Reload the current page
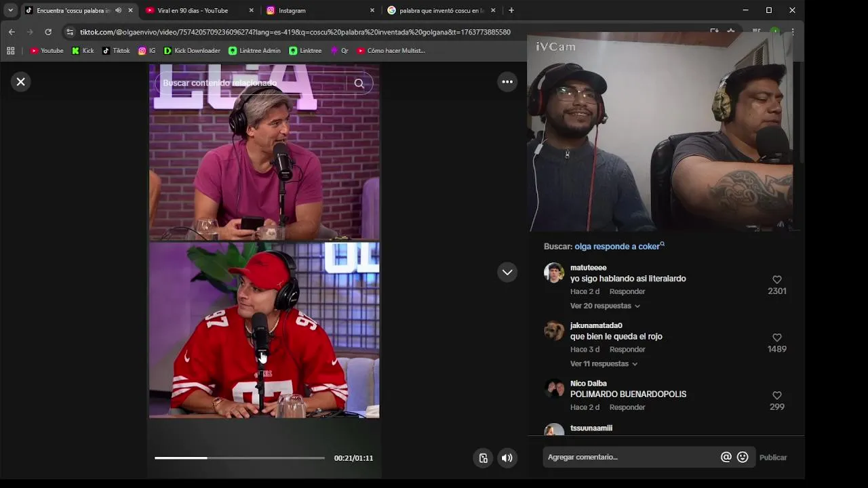 click(48, 32)
